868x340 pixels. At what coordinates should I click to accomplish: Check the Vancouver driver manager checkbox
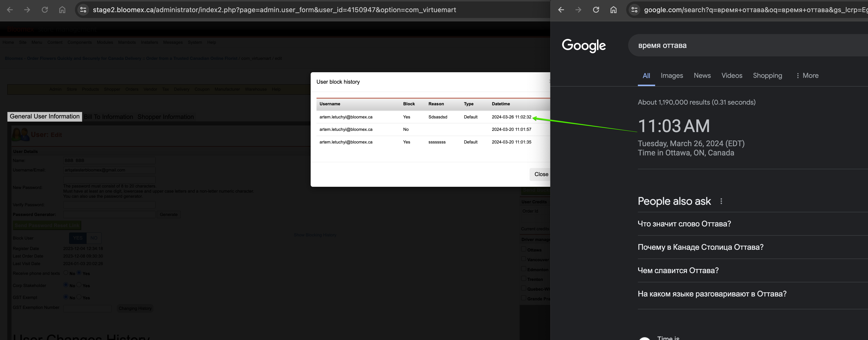523,259
